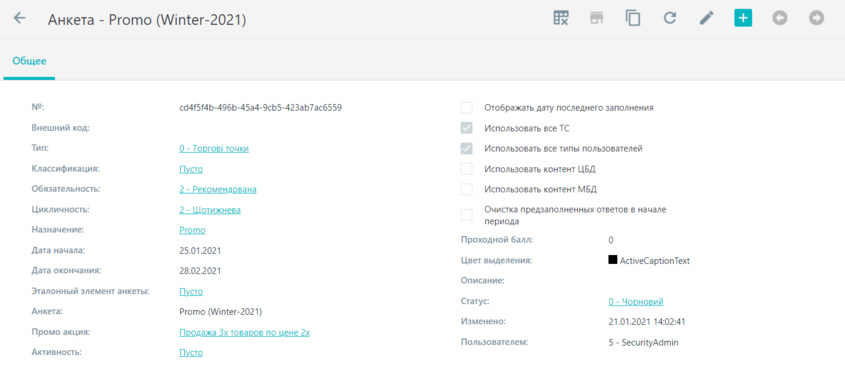The image size is (845, 371).
Task: Tick the Использовать контент МБД checkbox
Action: (467, 189)
